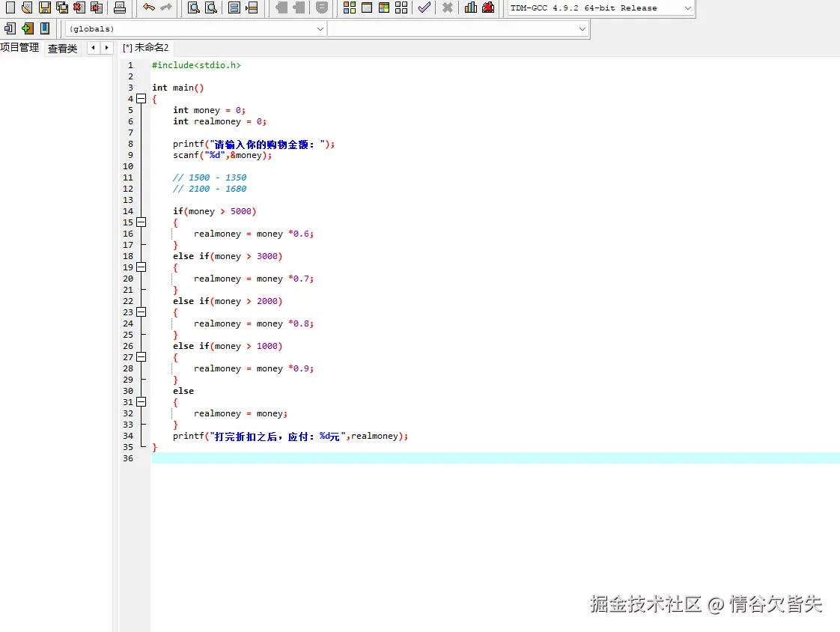The image size is (840, 632).
Task: Switch to the 查看类 tab
Action: pyautogui.click(x=63, y=48)
